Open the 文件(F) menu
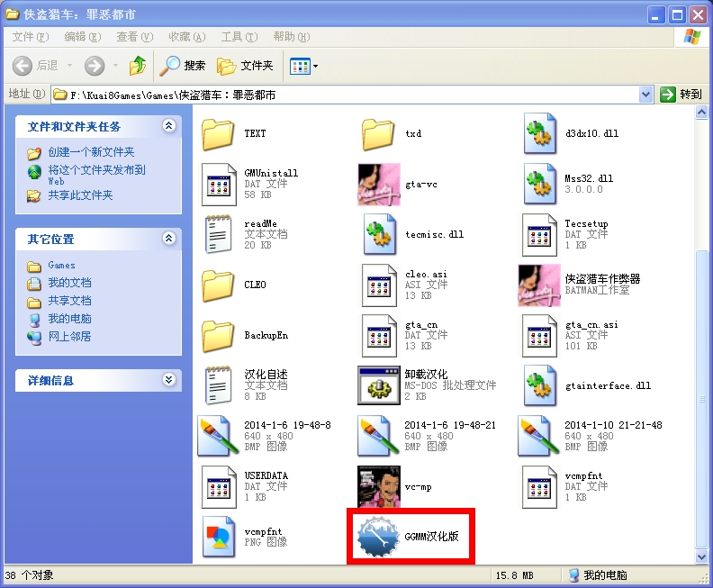This screenshot has height=588, width=713. point(30,37)
